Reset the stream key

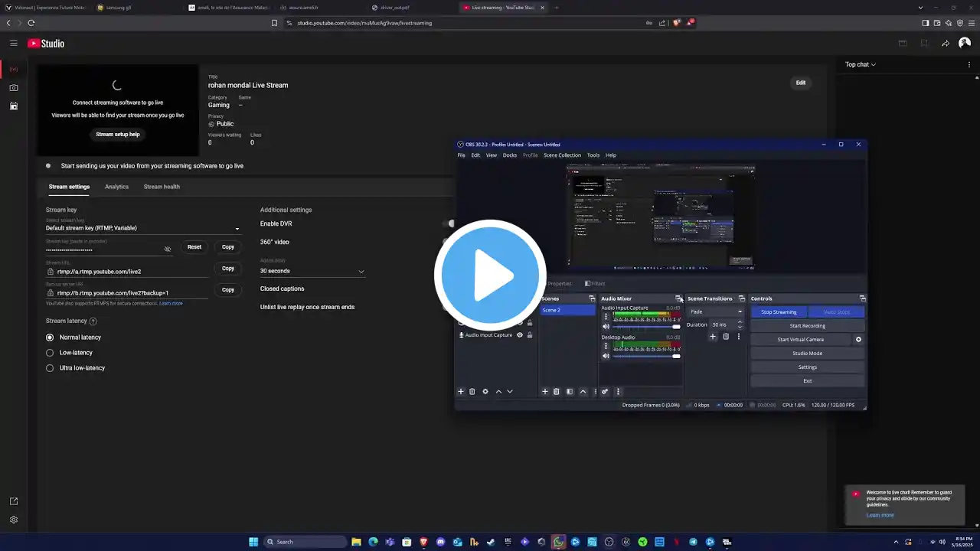pyautogui.click(x=194, y=247)
